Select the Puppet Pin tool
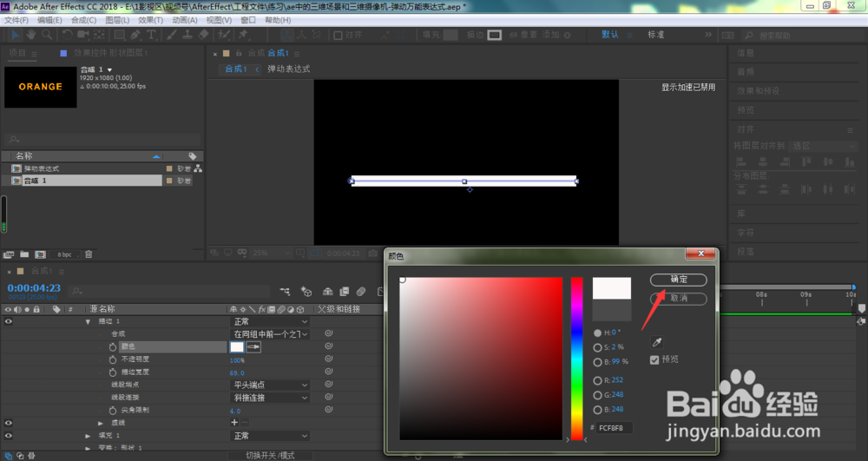 pos(243,35)
